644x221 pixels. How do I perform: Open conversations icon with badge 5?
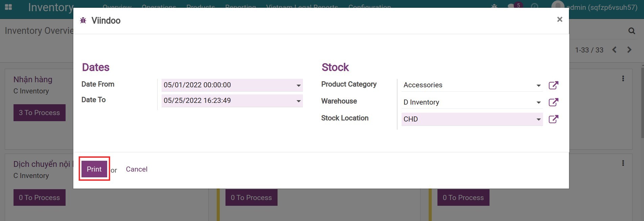point(512,6)
